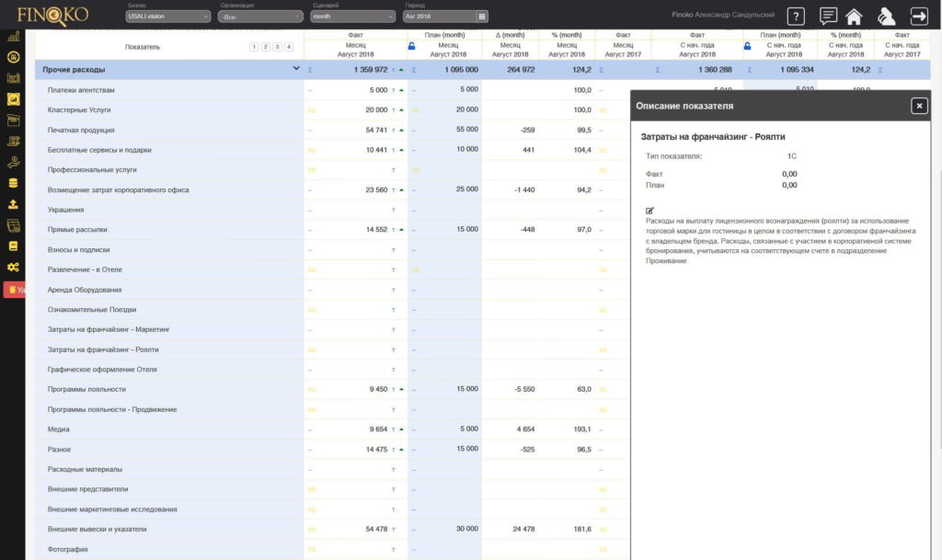Open the Организация dropdown -Все-
The width and height of the screenshot is (942, 560).
(x=260, y=17)
